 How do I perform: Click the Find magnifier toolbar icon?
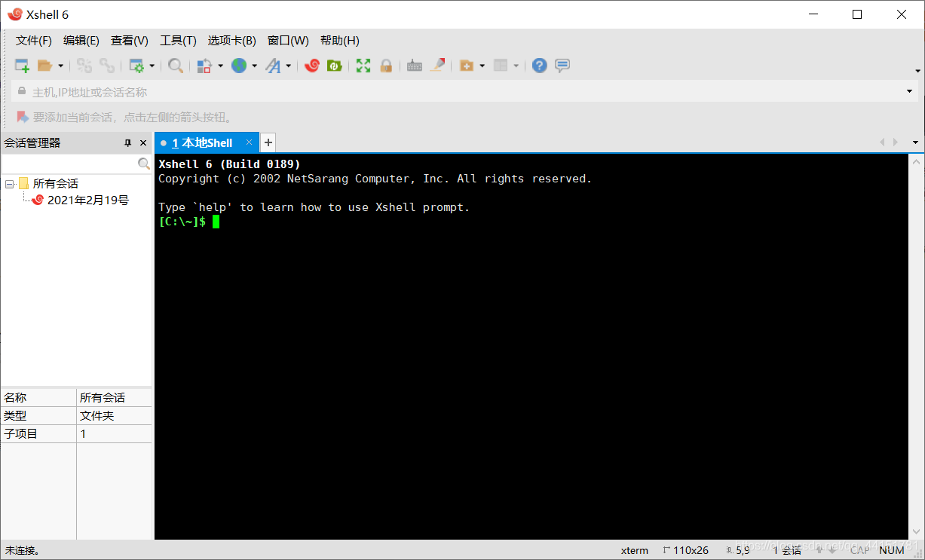coord(176,66)
